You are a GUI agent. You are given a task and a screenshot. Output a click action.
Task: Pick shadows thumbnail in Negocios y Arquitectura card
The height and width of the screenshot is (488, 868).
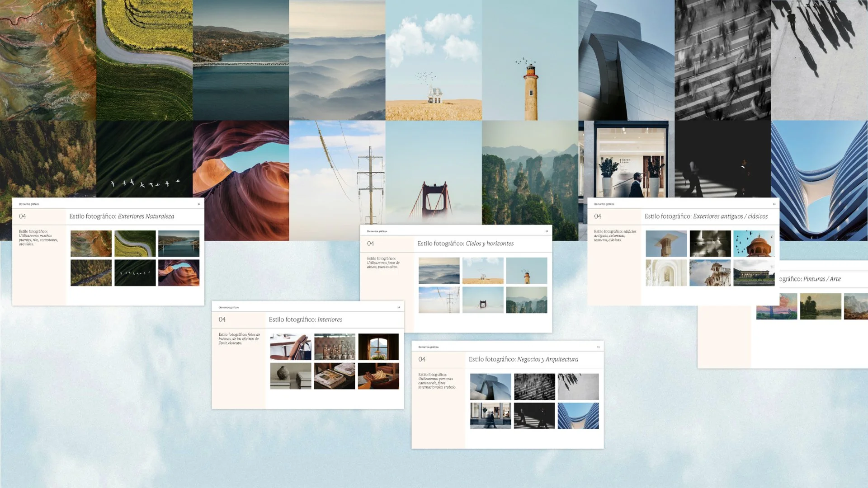[x=578, y=387]
